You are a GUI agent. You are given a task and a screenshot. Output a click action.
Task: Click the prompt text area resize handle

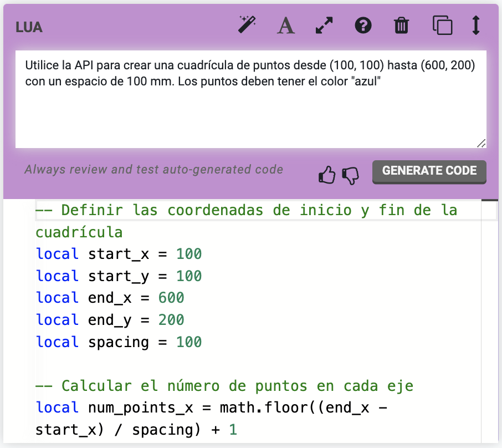pos(481,143)
